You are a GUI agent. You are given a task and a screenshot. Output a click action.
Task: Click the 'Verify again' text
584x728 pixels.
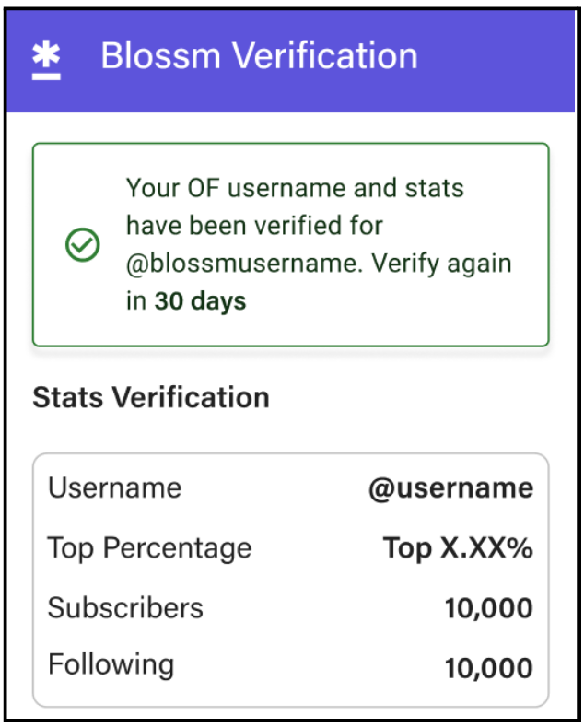441,264
